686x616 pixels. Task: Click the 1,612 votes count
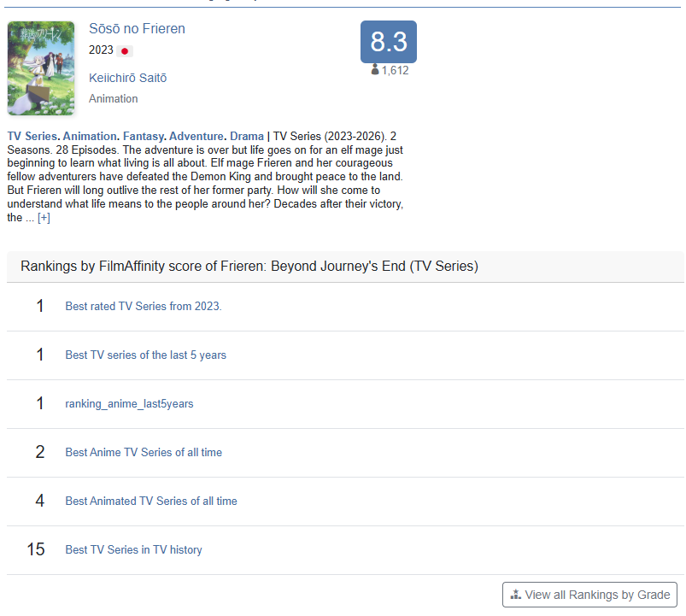(395, 70)
